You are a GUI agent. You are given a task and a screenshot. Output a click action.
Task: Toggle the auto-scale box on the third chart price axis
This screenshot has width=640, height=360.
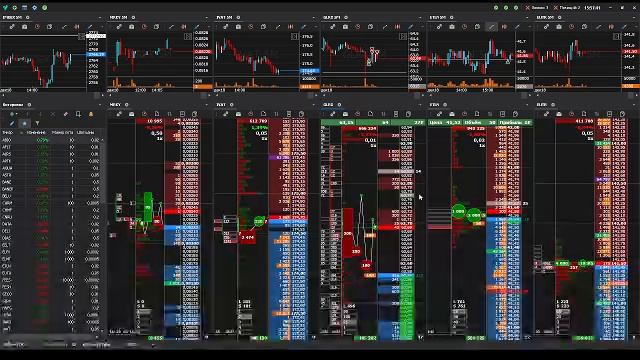[x=295, y=37]
